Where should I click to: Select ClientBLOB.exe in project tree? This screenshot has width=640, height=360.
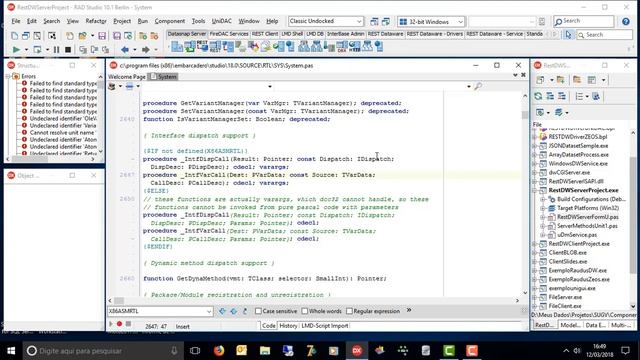point(568,253)
